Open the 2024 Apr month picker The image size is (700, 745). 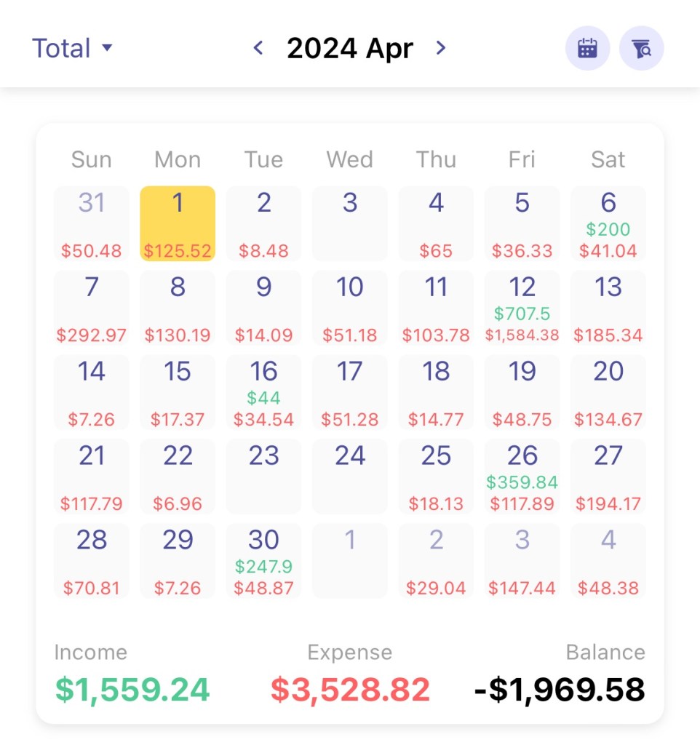coord(349,49)
